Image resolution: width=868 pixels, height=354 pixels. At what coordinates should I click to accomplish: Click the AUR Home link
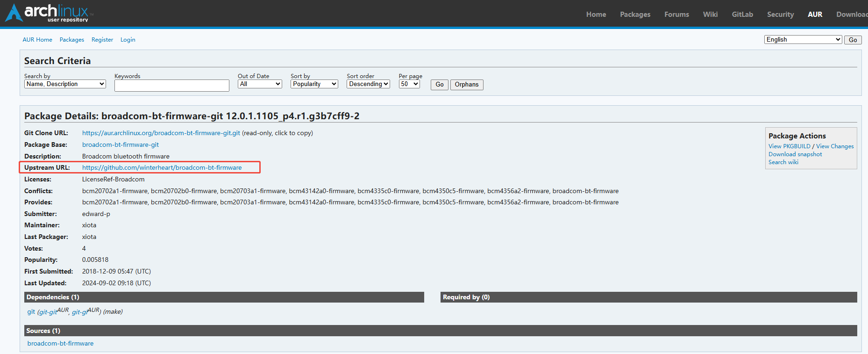(x=37, y=40)
